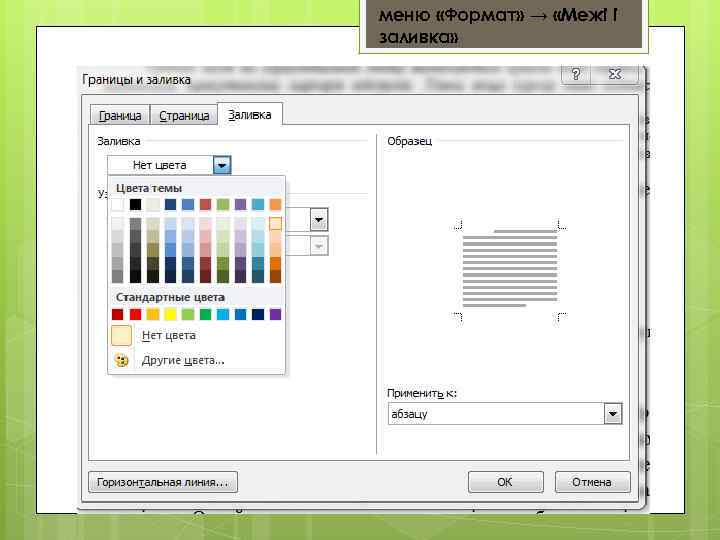Select the highlighted lightest orange tint swatch
The image size is (720, 540).
(276, 224)
